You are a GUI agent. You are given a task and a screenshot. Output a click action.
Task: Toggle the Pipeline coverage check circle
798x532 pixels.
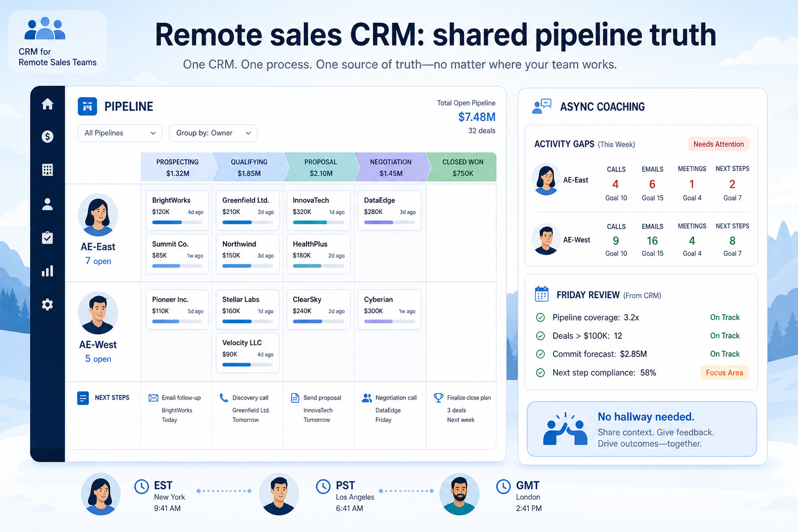tap(540, 317)
